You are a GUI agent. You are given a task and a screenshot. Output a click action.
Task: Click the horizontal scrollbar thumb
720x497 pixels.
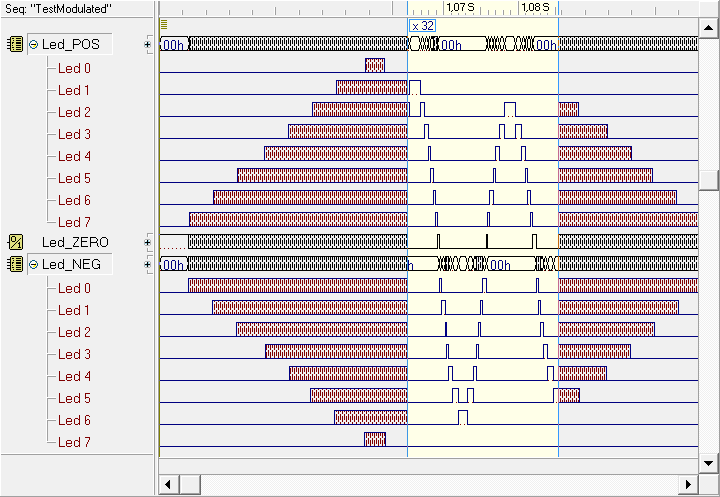point(189,484)
